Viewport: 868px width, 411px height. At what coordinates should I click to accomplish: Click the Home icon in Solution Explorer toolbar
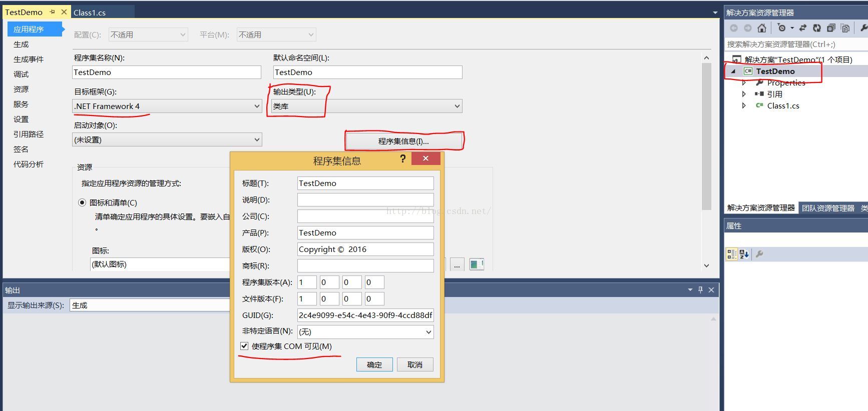[762, 28]
